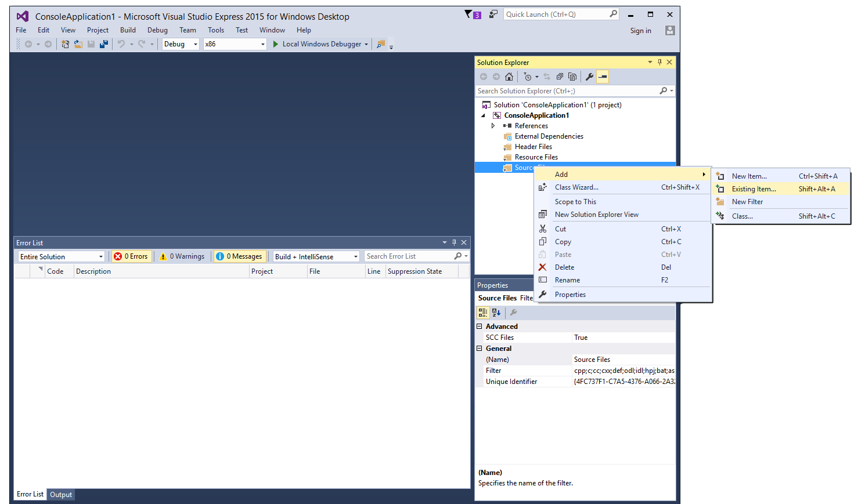Viewport: 858px width, 504px height.
Task: Choose Existing Item... from Add submenu
Action: click(x=781, y=189)
